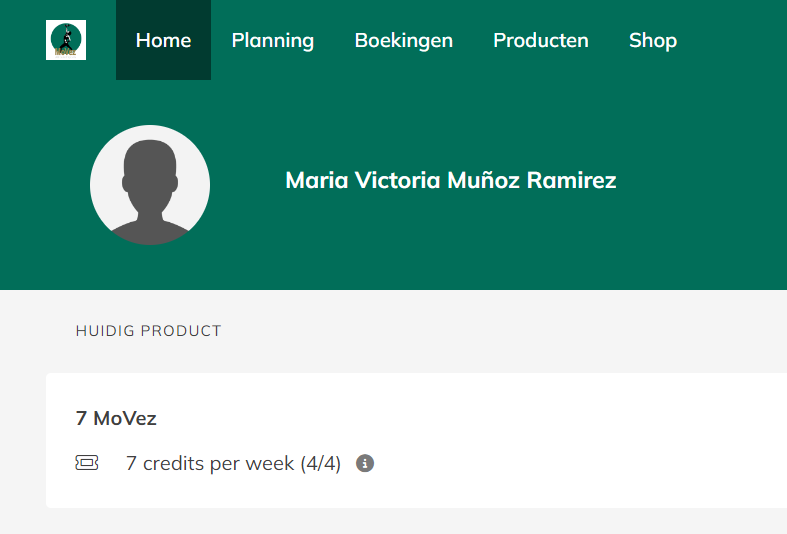Click gray space right of HUIDIG PRODUCT
This screenshot has width=787, height=534.
500,331
